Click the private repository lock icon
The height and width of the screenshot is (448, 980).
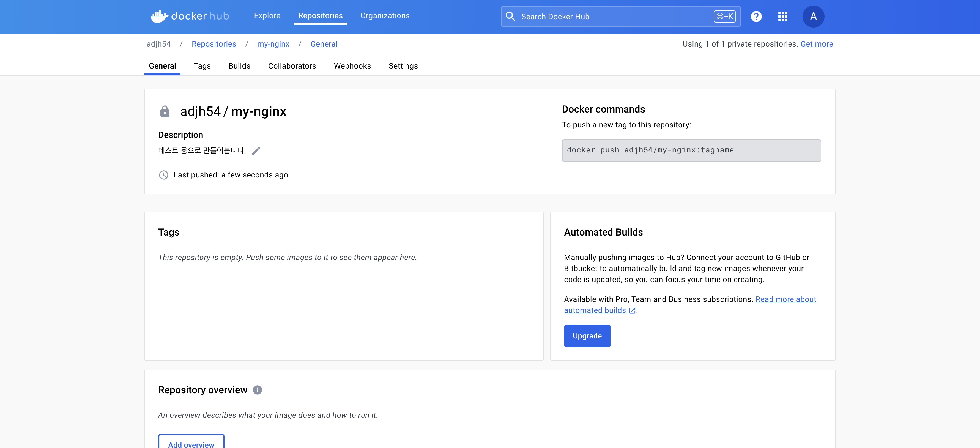(165, 111)
